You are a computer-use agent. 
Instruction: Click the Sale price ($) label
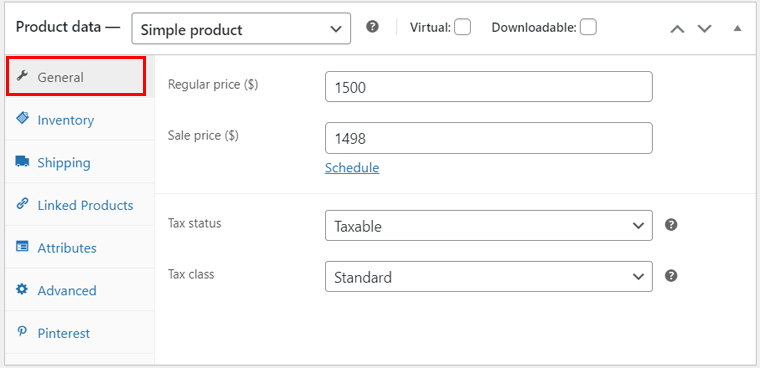point(203,135)
